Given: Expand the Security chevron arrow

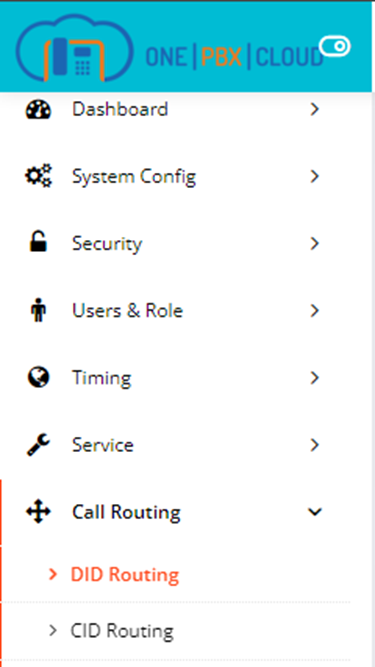Looking at the screenshot, I should (x=314, y=243).
